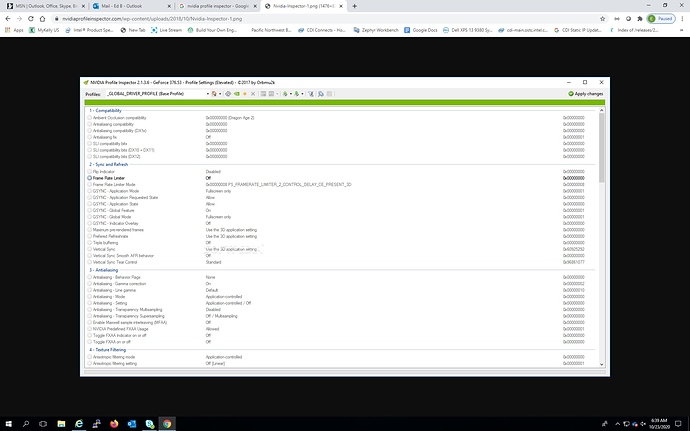Image resolution: width=690 pixels, height=431 pixels.
Task: Reload the page in Chrome
Action: tap(30, 18)
